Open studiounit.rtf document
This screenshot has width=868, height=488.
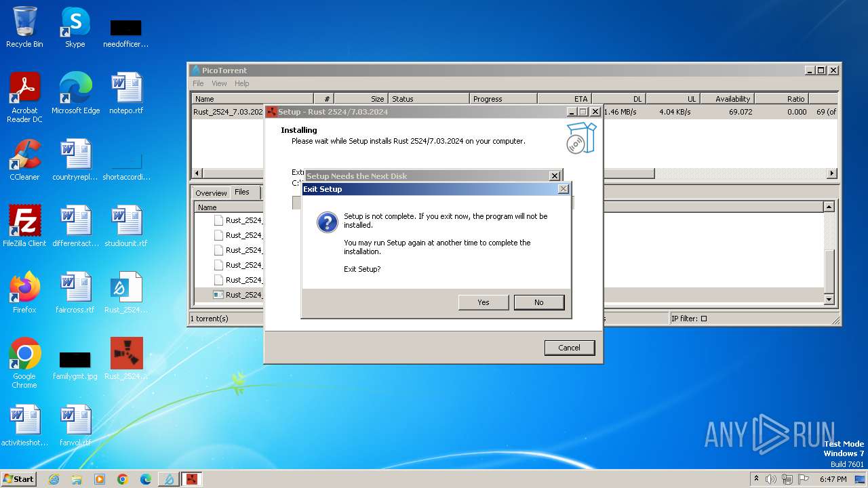coord(126,226)
